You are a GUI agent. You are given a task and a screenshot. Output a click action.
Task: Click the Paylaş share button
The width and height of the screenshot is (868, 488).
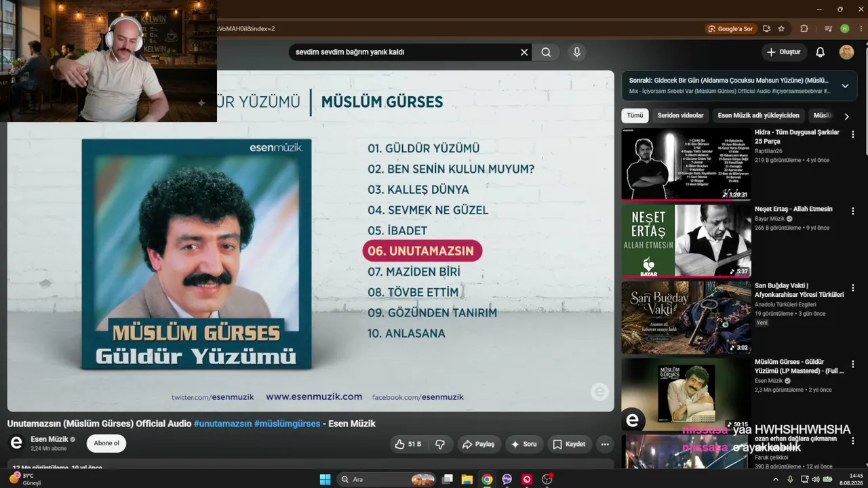point(479,444)
